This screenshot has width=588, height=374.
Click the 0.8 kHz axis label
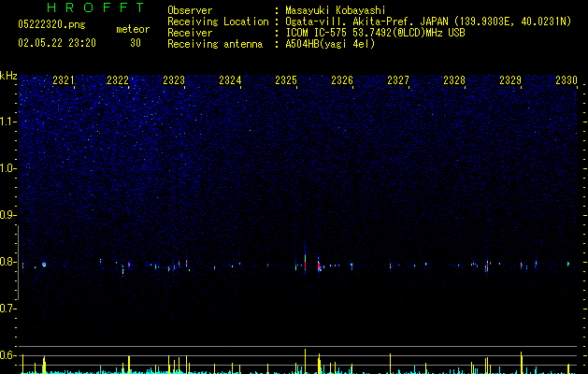[x=8, y=262]
